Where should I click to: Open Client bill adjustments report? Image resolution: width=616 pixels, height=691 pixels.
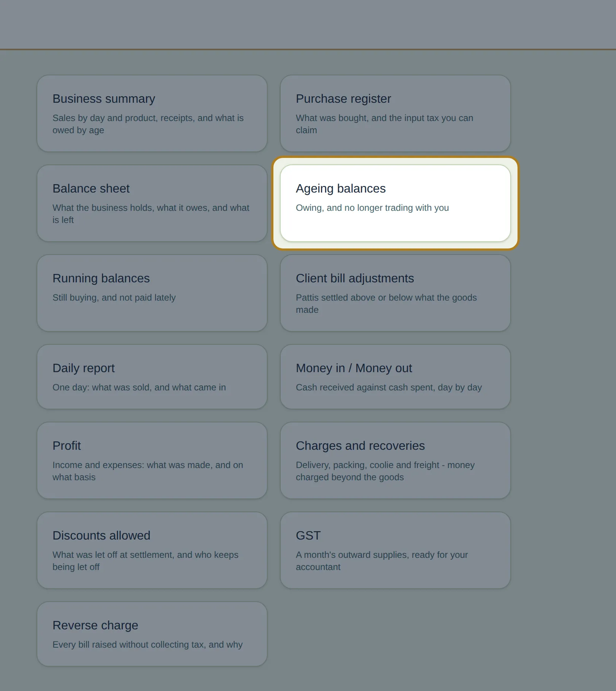pos(395,293)
